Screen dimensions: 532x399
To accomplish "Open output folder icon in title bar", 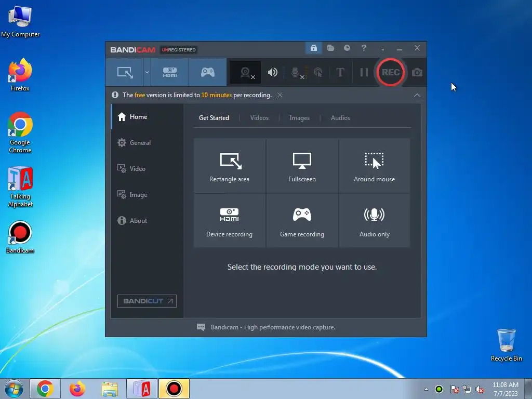I will 330,48.
